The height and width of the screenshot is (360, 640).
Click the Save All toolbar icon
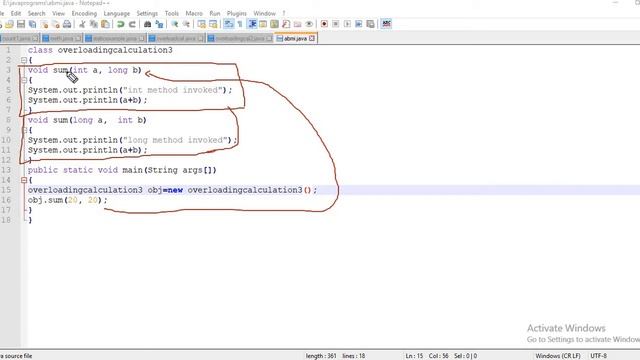32,24
